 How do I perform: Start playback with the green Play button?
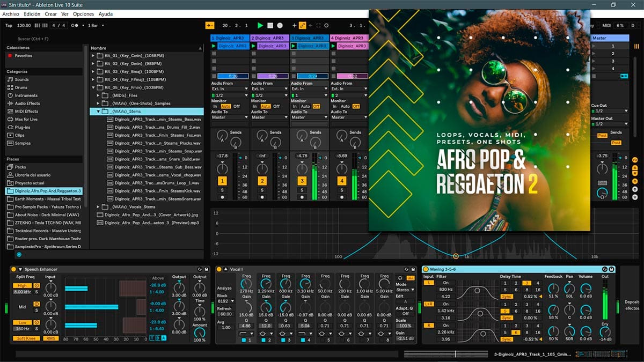(260, 25)
